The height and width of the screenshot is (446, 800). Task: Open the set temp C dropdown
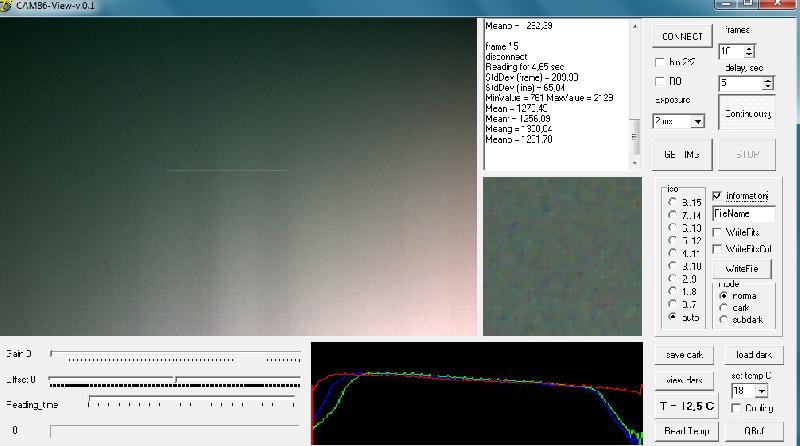click(x=761, y=391)
